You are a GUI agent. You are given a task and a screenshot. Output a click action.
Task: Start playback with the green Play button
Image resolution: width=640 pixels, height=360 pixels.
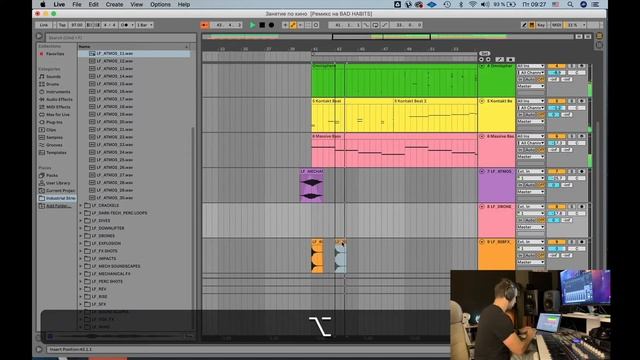253,25
